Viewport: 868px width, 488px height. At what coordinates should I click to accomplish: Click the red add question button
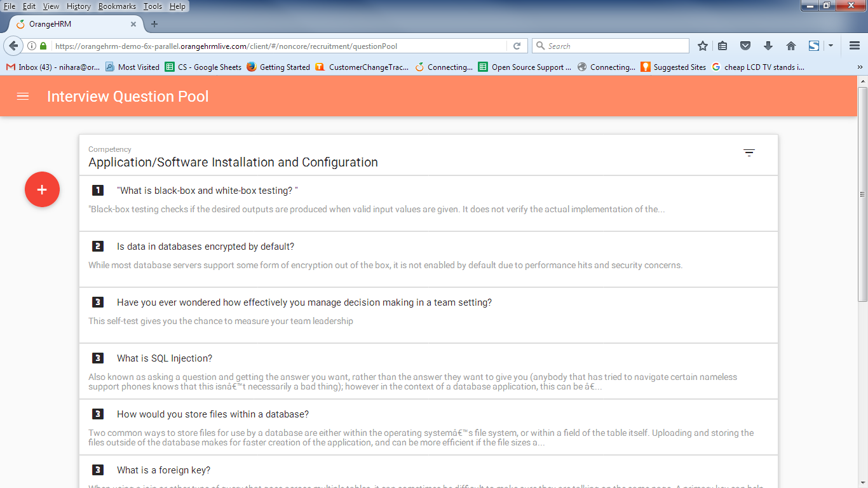42,189
